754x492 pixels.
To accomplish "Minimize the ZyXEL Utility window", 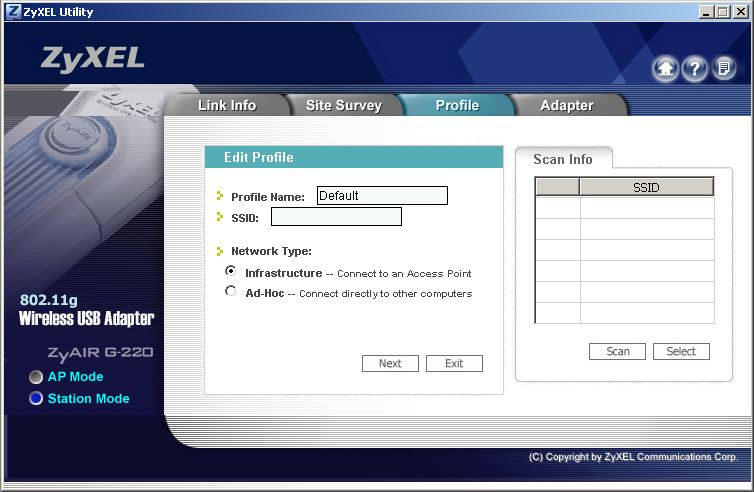I will [x=705, y=12].
